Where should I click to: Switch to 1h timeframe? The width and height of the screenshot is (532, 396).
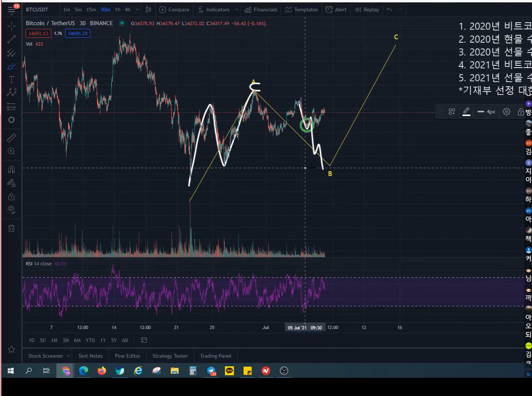[117, 9]
